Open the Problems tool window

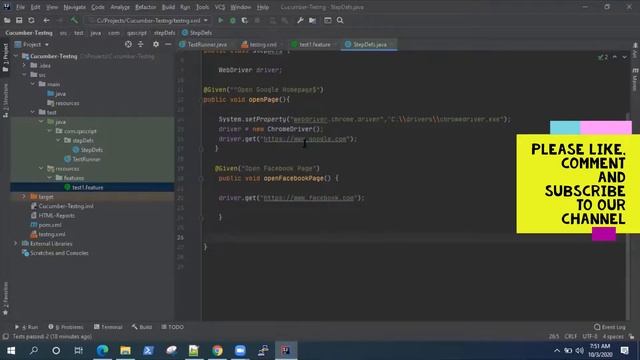[x=66, y=327]
